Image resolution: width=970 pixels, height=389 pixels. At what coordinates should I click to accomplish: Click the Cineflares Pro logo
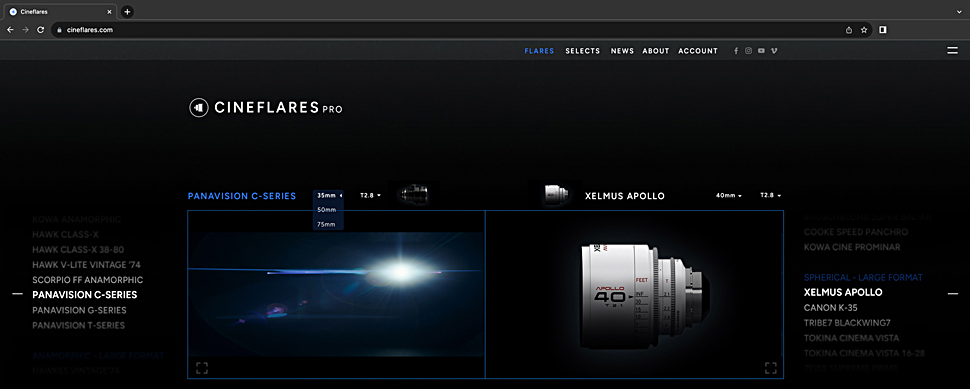[265, 108]
